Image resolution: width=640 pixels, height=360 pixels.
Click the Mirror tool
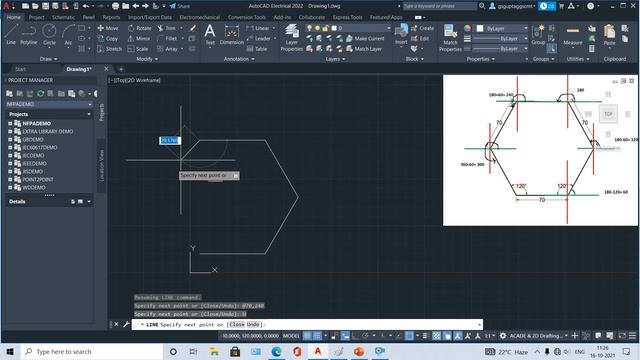coord(139,38)
